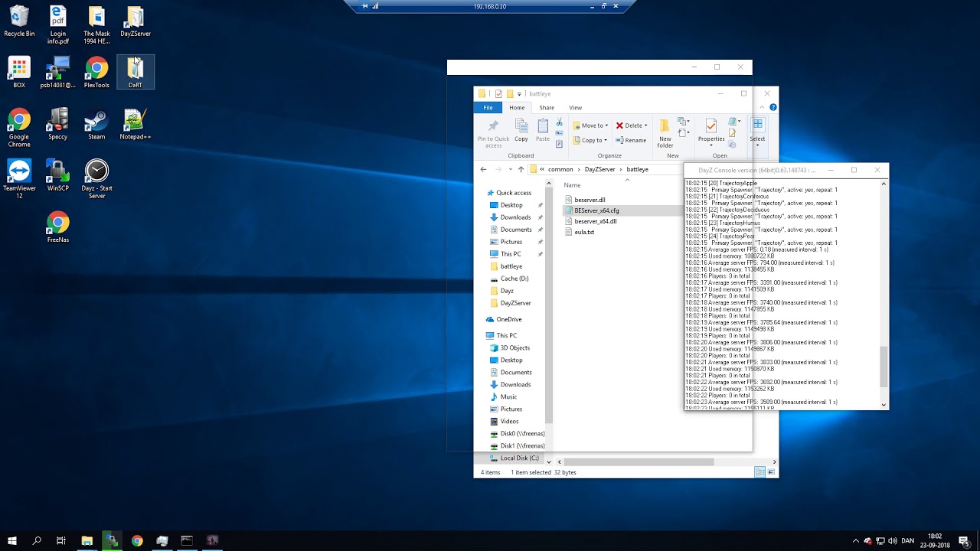Image resolution: width=980 pixels, height=551 pixels.
Task: Select OneDrive in the navigation pane
Action: point(508,319)
